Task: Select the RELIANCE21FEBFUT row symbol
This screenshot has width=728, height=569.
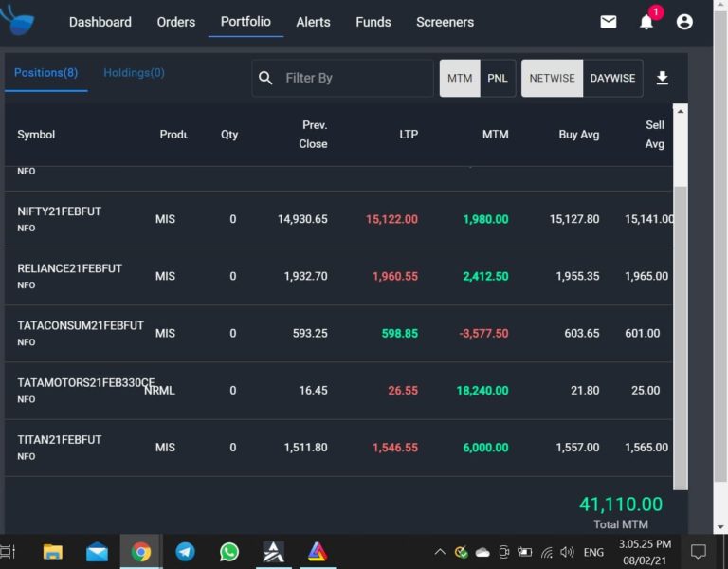Action: (x=69, y=268)
